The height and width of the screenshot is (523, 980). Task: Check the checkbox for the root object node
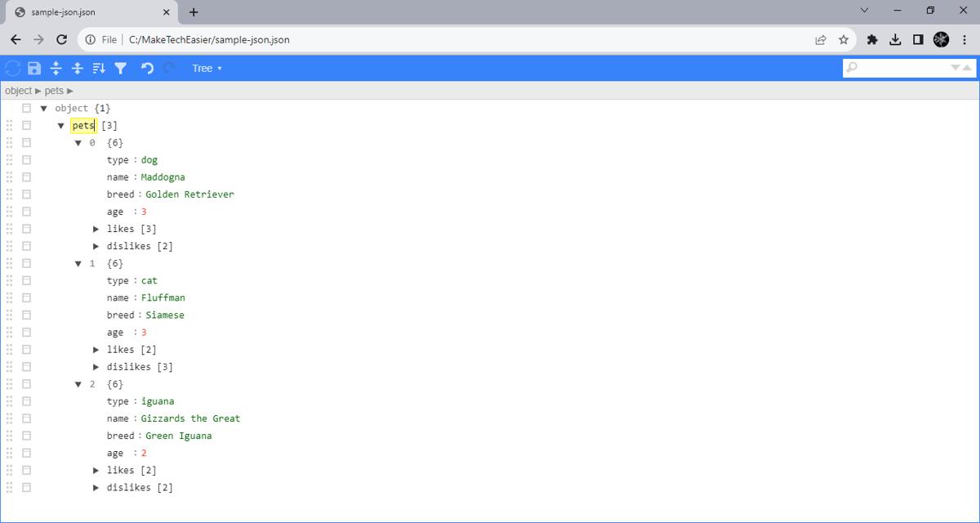25,108
